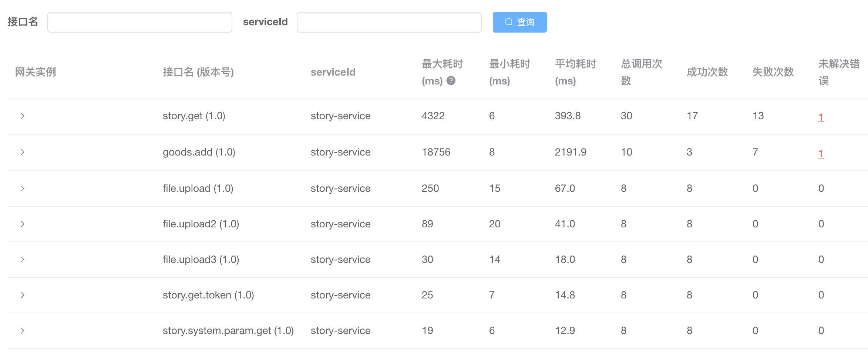Expand the story.system.param.get (1.0) row
868x354 pixels.
pos(22,331)
